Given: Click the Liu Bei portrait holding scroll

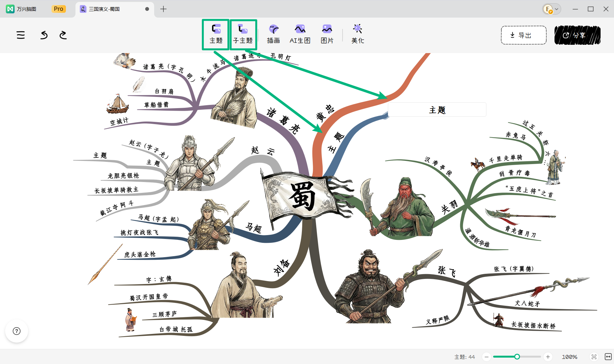Looking at the screenshot, I should coord(246,285).
